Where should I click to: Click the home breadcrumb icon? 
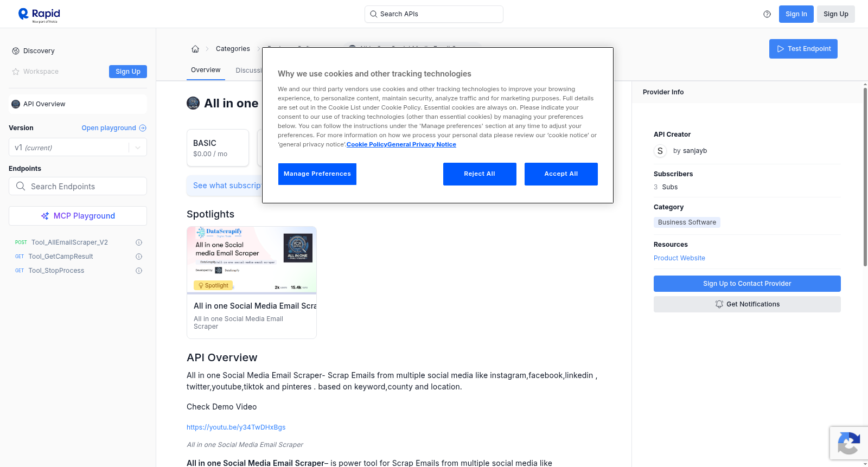click(195, 49)
